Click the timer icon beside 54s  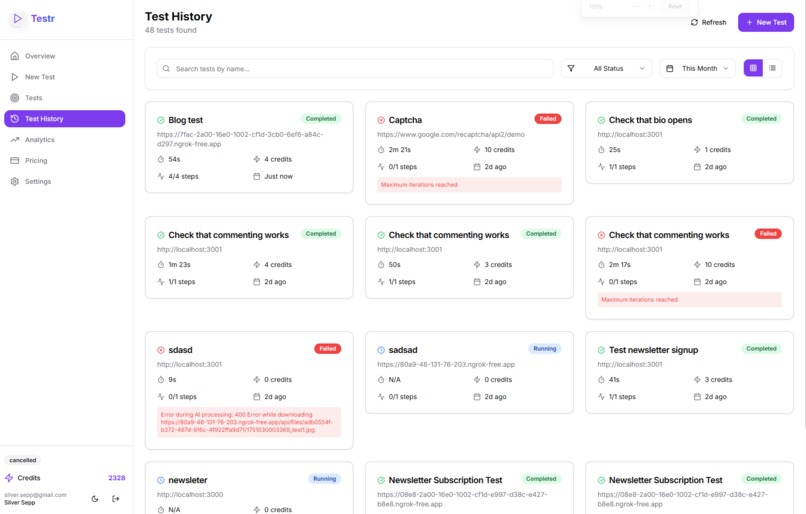point(161,159)
